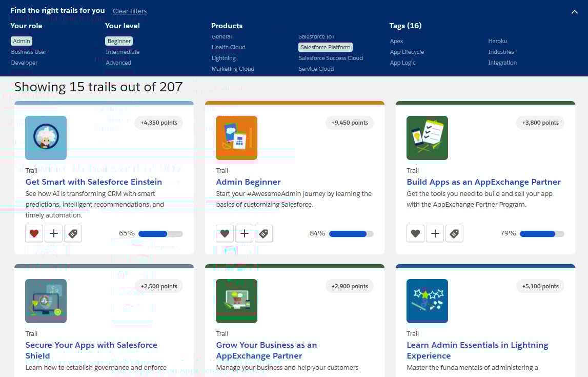
Task: Click the 'Find the right trails for you' title
Action: coord(58,10)
